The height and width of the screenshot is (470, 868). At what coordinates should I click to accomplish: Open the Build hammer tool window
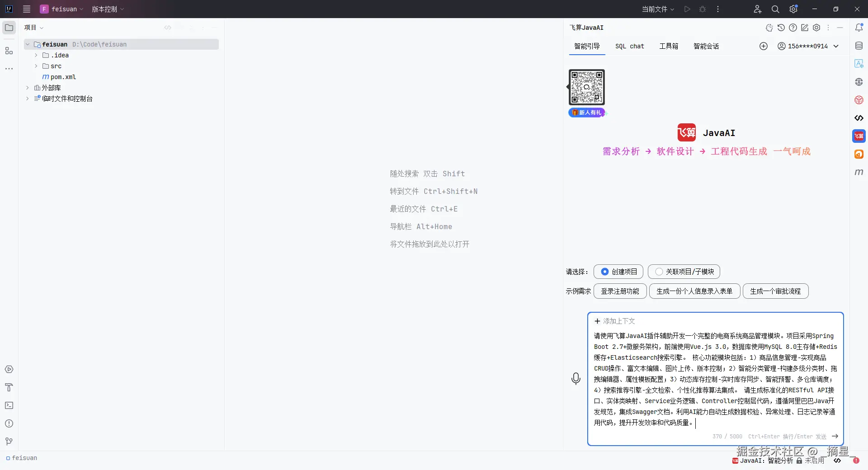pos(9,387)
